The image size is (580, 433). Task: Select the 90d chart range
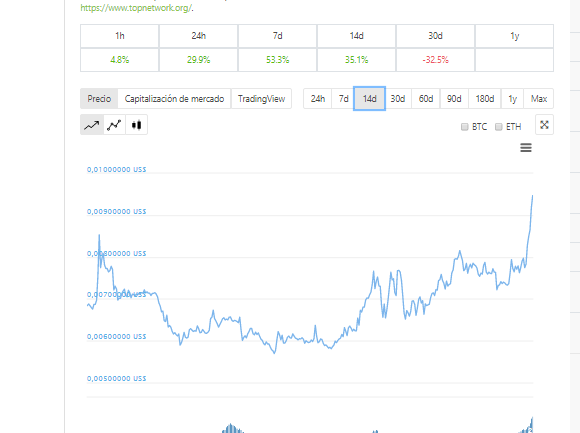click(454, 99)
